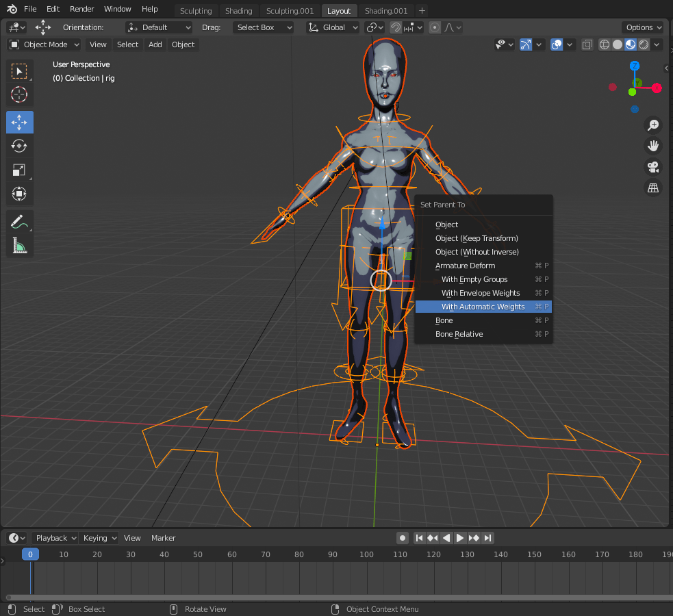This screenshot has height=616, width=673.
Task: Expand the Select Box drag dropdown
Action: coord(264,27)
